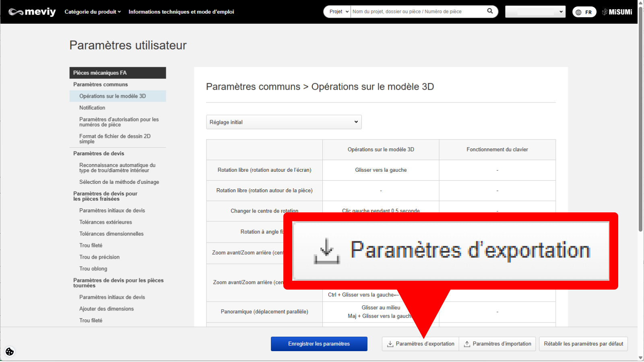Screen dimensions: 644x362
Task: Click the export download icon
Action: click(390, 344)
